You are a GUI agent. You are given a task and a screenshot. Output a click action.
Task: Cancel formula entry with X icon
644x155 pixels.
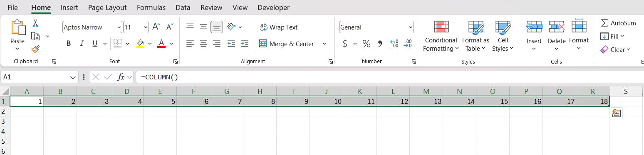tap(96, 77)
